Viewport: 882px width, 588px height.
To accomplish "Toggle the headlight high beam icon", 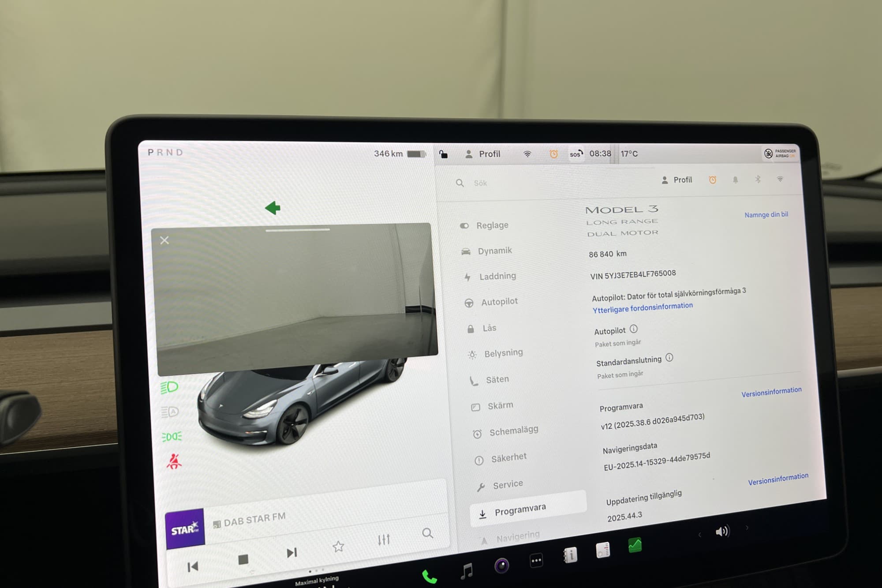I will [169, 387].
